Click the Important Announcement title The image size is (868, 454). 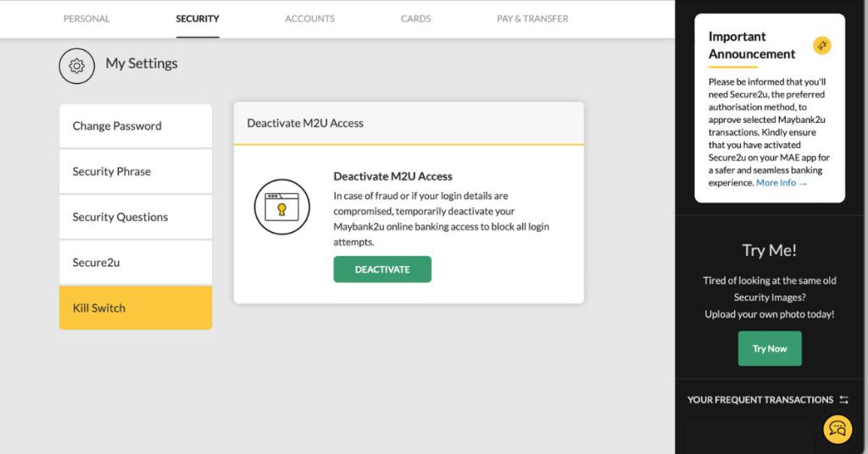point(752,46)
